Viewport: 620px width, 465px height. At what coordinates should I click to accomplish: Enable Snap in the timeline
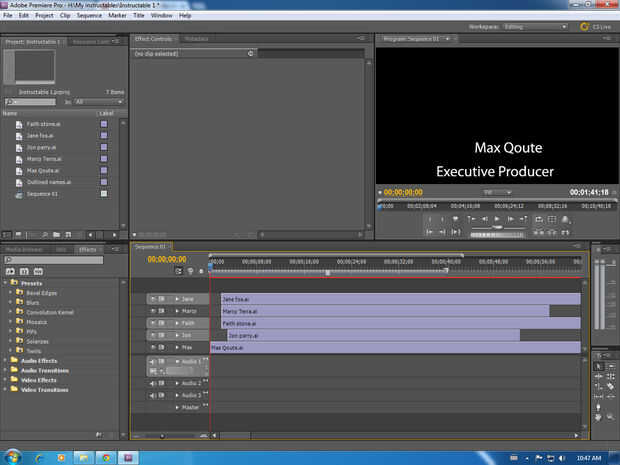point(179,271)
